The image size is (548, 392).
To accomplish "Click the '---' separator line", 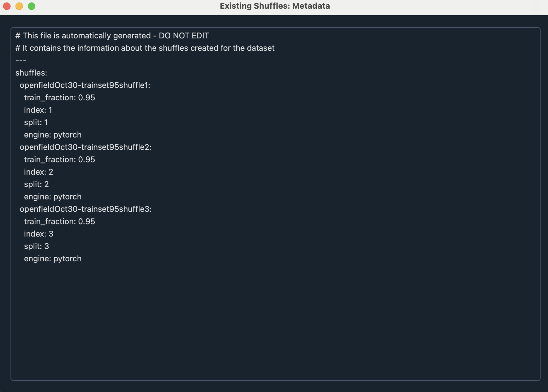I will pos(21,60).
